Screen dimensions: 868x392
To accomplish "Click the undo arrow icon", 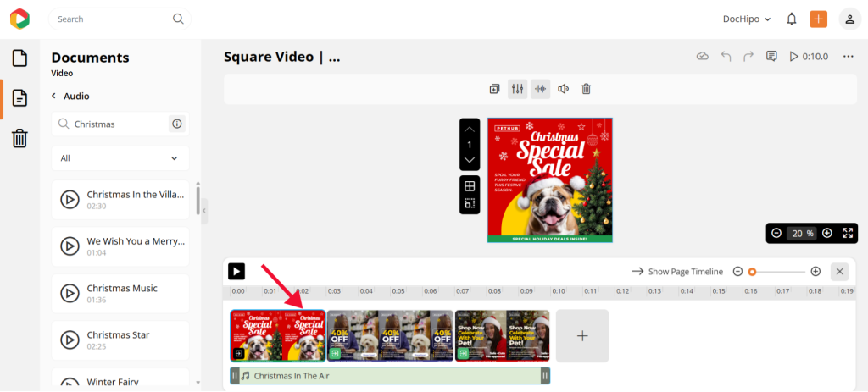I will [x=726, y=57].
